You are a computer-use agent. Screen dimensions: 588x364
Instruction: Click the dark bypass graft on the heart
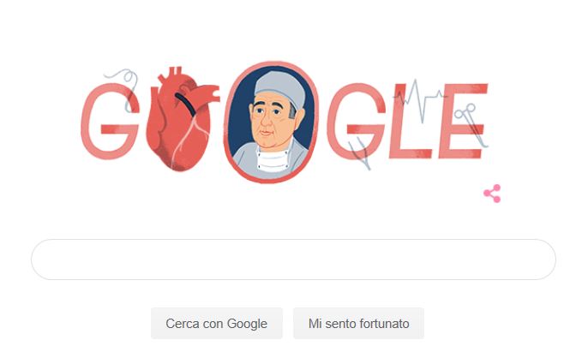click(185, 104)
